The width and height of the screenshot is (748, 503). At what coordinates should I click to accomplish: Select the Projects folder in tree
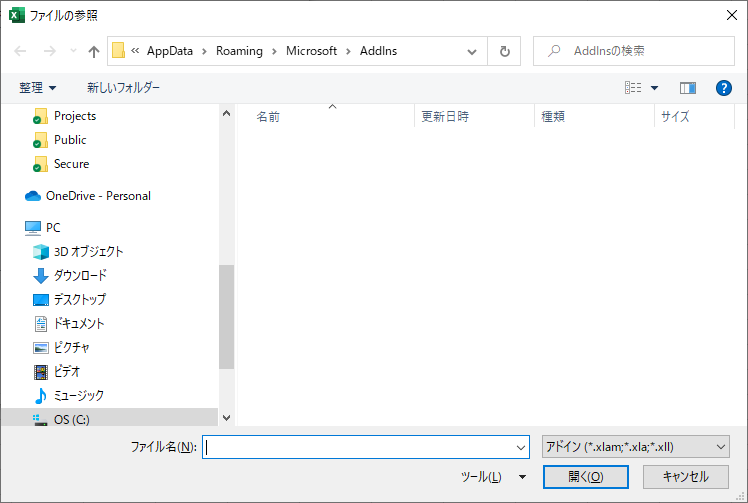click(x=75, y=116)
